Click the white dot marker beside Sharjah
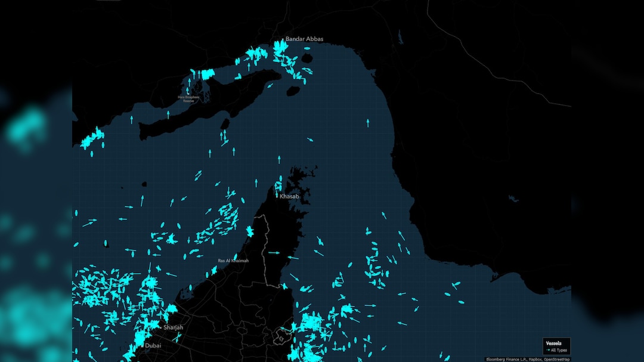 click(160, 327)
